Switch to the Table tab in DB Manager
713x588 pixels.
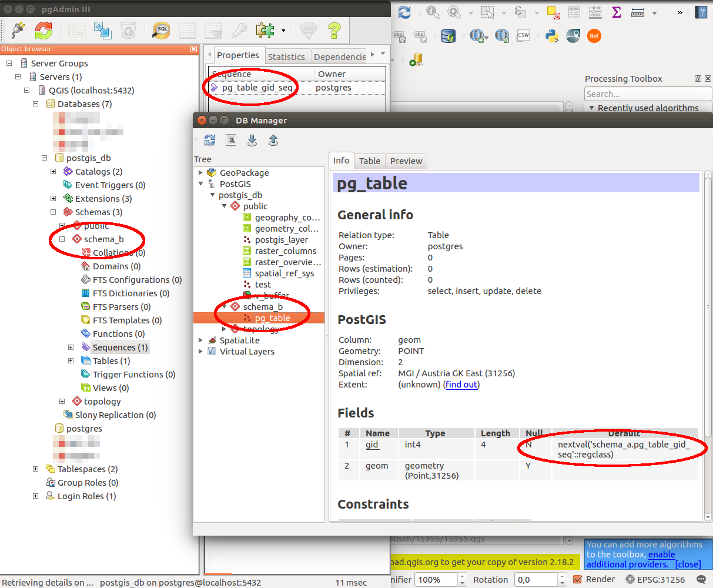370,161
